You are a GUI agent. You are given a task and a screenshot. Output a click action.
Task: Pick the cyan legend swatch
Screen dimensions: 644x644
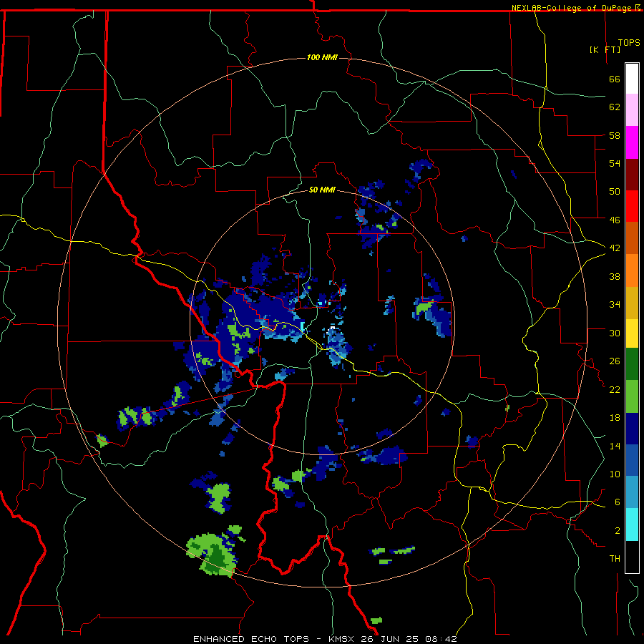(632, 525)
